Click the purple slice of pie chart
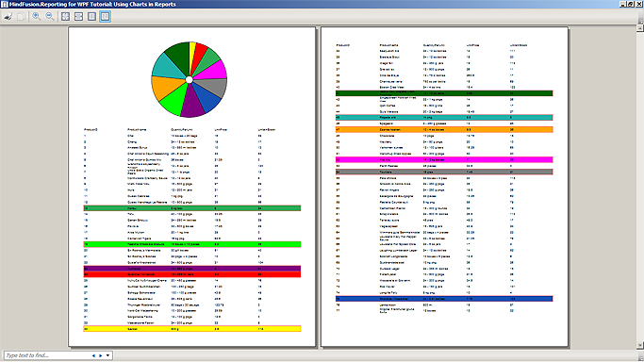The image size is (644, 362). pyautogui.click(x=192, y=102)
